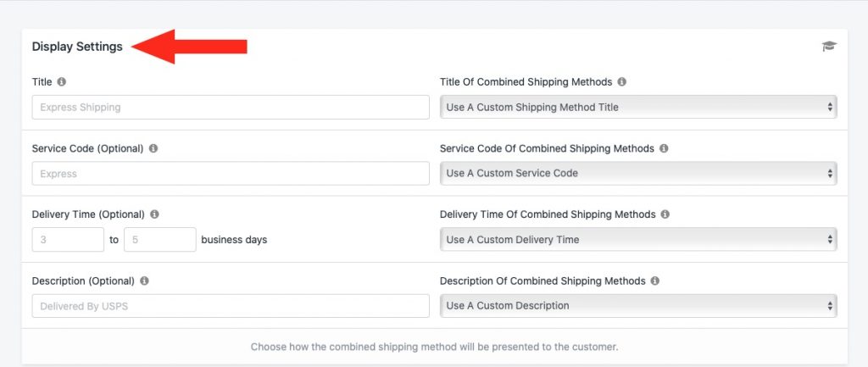
Task: Click the graduation cap help icon
Action: [829, 47]
